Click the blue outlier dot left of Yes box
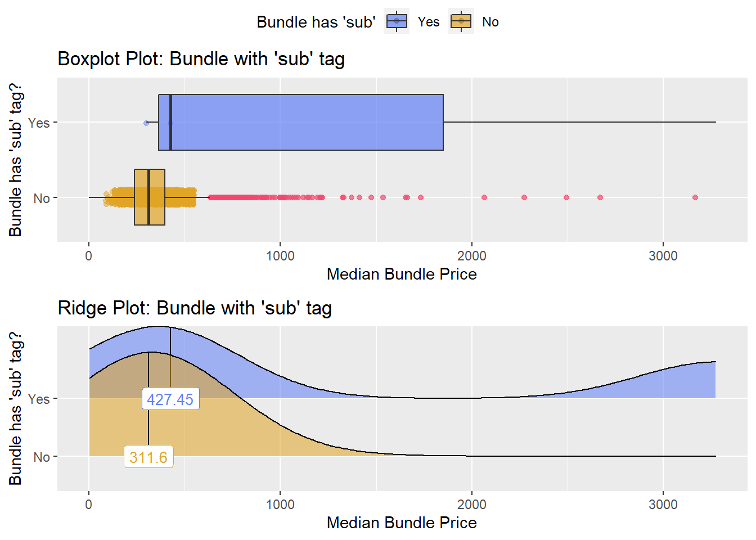756x540 pixels. click(146, 123)
